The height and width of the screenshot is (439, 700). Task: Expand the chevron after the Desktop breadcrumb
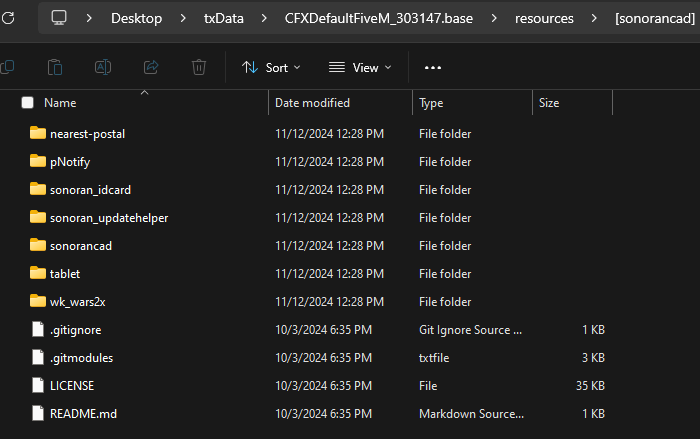tap(183, 18)
